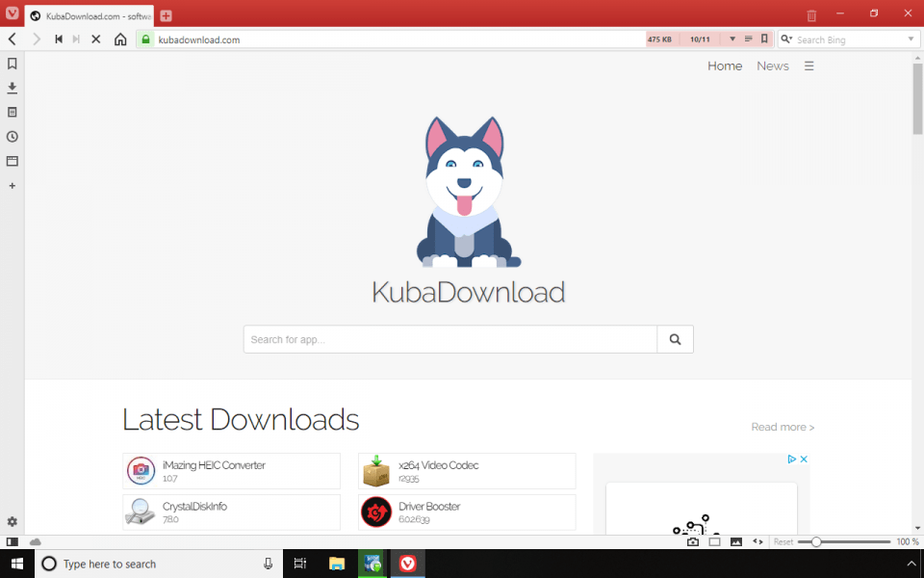Expand the address bar history dropdown
924x578 pixels.
click(732, 39)
